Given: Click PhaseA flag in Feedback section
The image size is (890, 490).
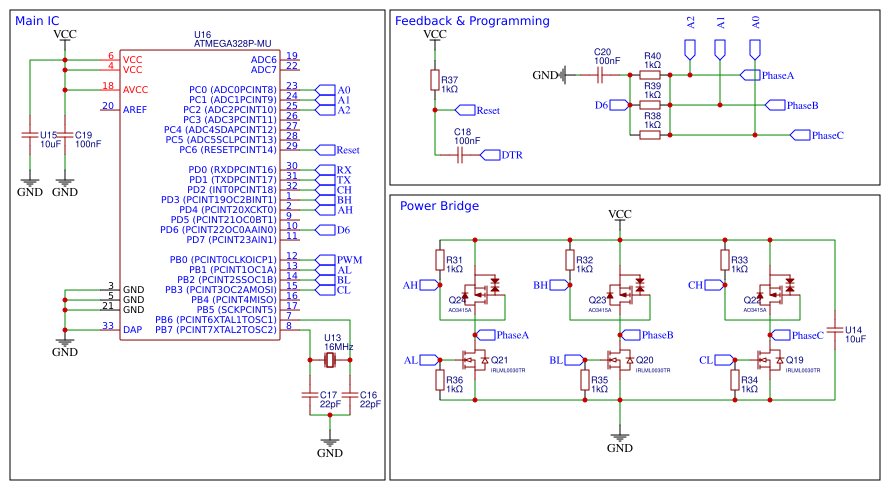Looking at the screenshot, I should click(x=750, y=75).
